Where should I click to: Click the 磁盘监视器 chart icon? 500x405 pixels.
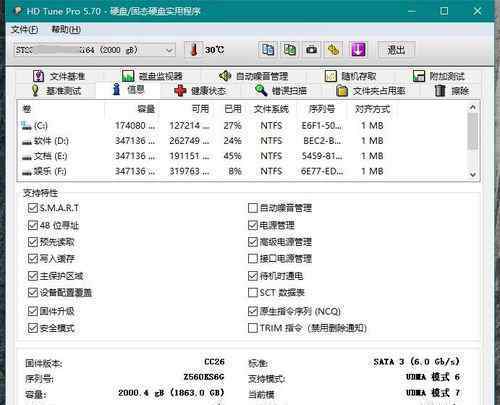(x=128, y=76)
